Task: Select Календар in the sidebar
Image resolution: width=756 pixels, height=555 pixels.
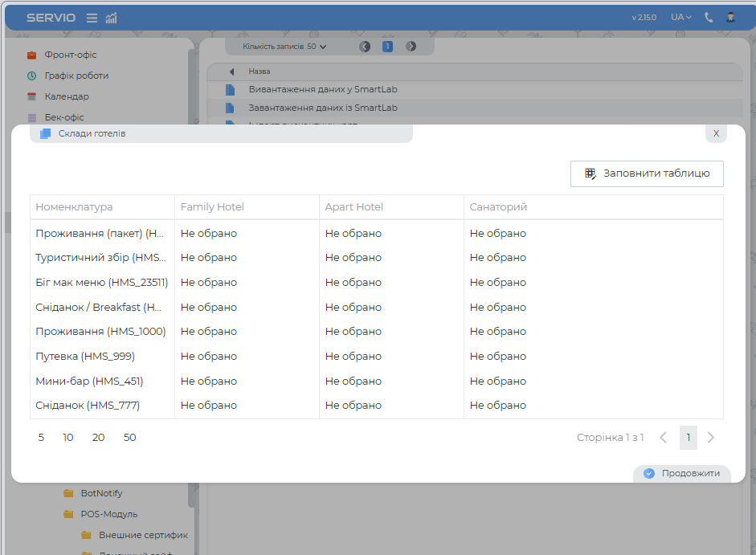Action: click(67, 96)
